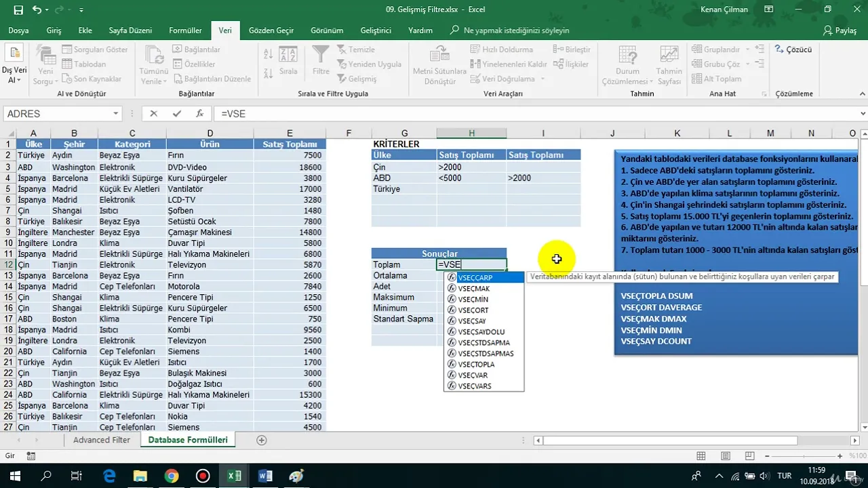Open File Explorer from taskbar

pos(140,476)
